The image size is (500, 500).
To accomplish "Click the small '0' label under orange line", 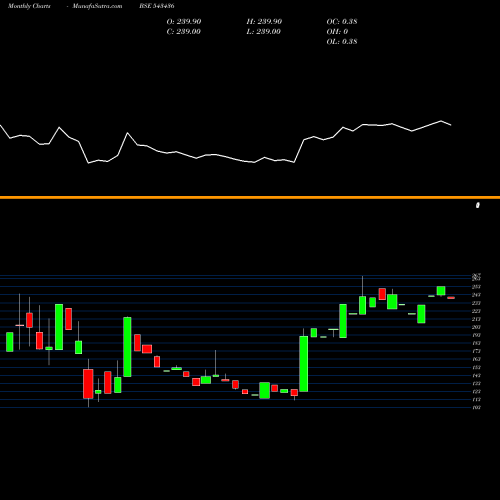I will [478, 205].
